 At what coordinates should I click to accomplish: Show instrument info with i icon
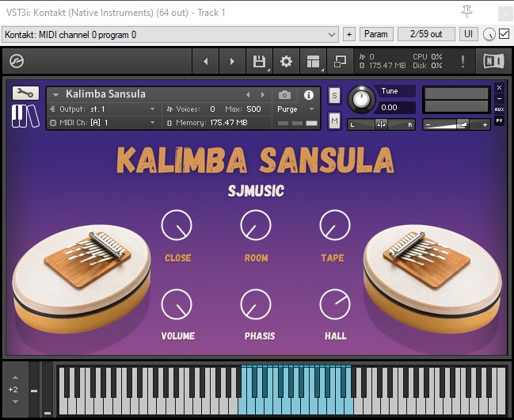pos(308,95)
